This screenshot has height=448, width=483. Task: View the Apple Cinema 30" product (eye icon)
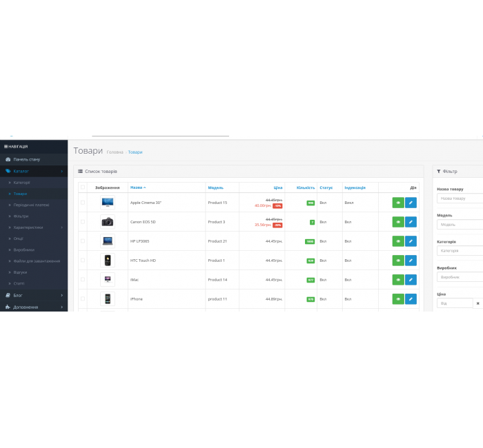[x=398, y=203]
